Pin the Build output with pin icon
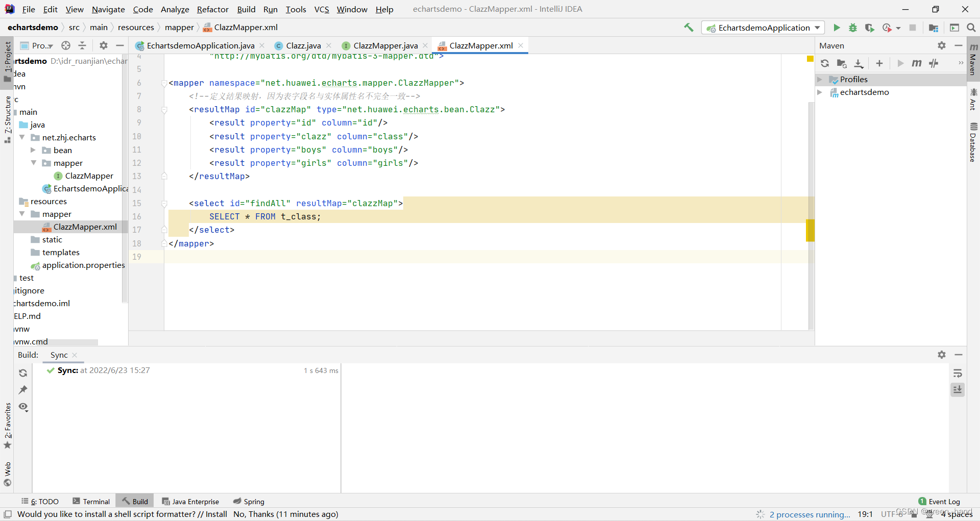The width and height of the screenshot is (980, 521). pyautogui.click(x=23, y=390)
